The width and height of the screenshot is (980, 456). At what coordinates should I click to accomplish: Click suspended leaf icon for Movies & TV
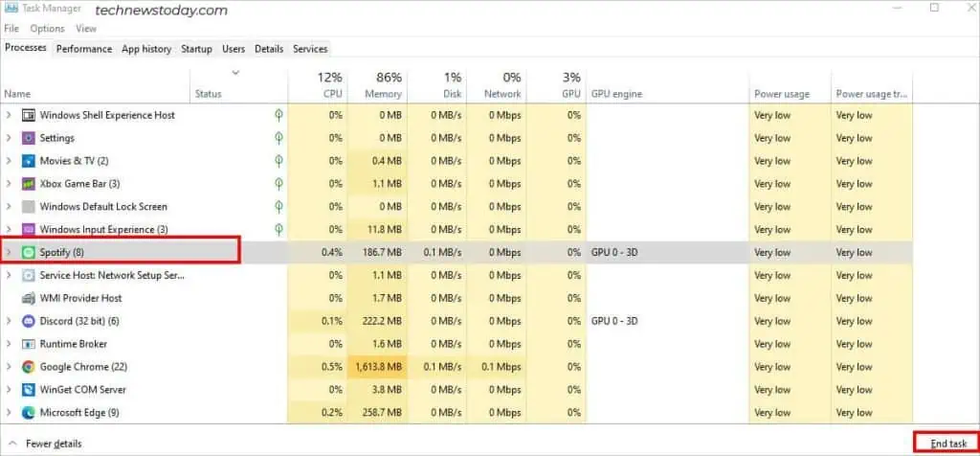(x=279, y=161)
